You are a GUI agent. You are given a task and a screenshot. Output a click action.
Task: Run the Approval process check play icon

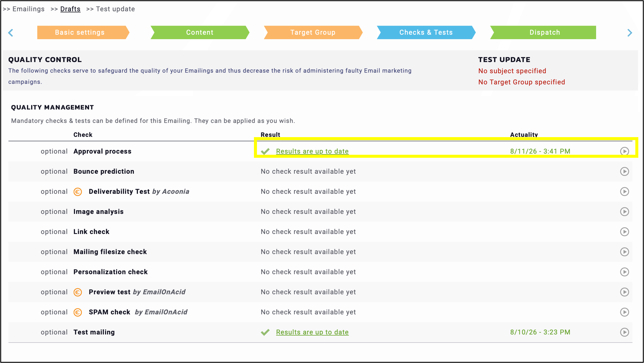[x=624, y=151]
